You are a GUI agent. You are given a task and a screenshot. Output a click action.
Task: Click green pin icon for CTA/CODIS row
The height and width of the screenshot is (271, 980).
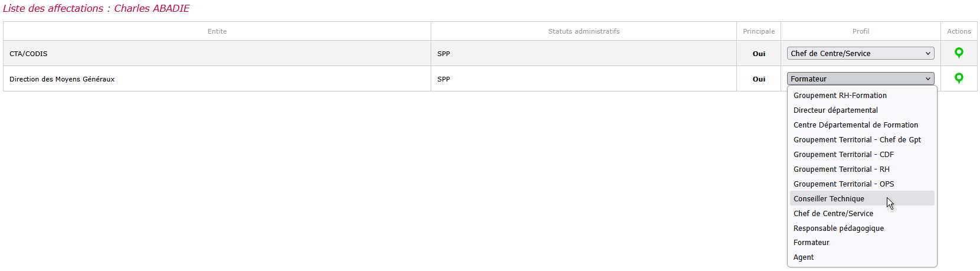tap(959, 53)
